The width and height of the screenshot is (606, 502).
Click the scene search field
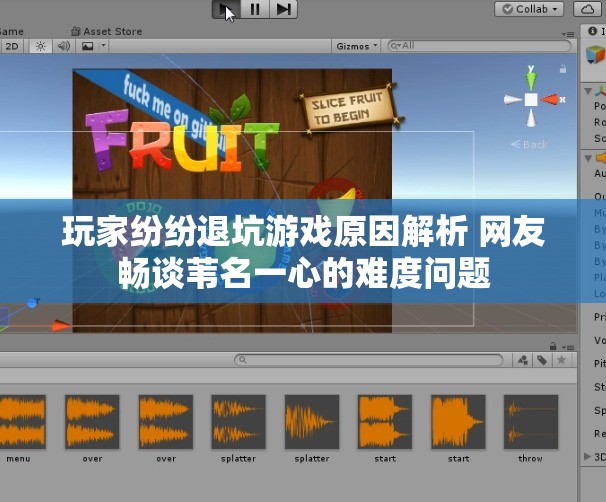479,46
